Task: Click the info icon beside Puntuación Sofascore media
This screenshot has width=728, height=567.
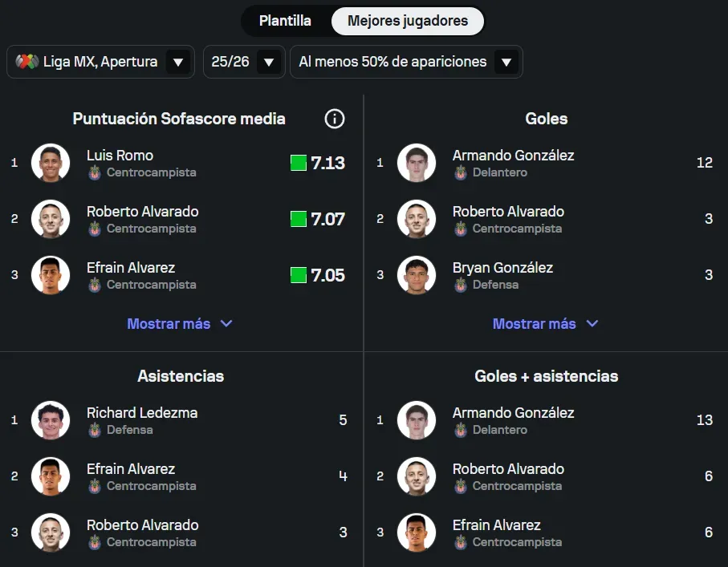Action: pyautogui.click(x=335, y=119)
